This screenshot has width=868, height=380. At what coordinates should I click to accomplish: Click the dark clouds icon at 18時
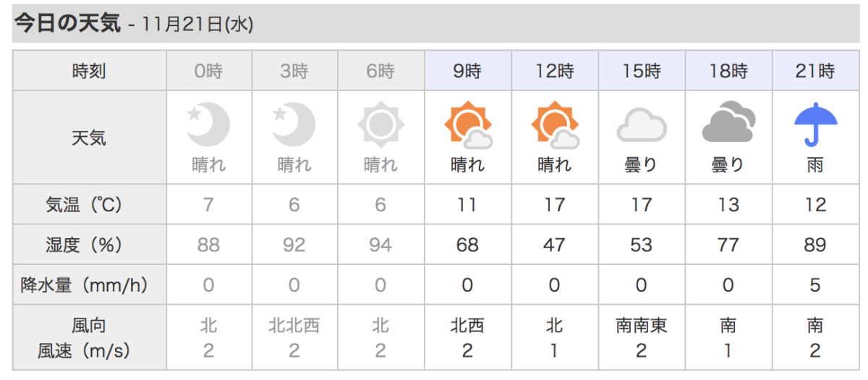click(728, 124)
